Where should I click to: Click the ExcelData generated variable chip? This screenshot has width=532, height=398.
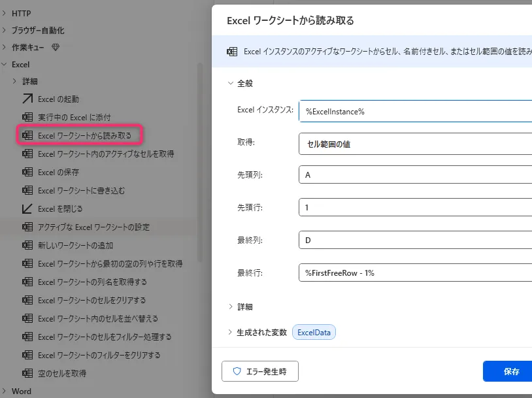click(314, 332)
